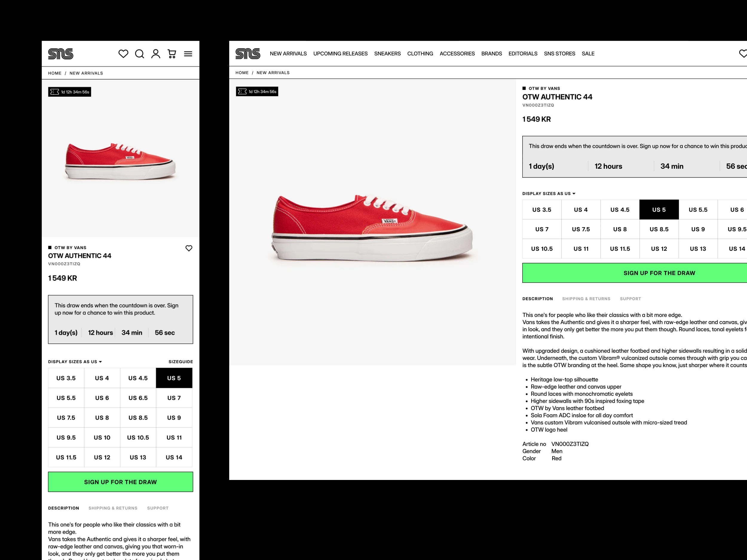Select size US 7.5 in desktop view
Screen dimensions: 747x560
tap(581, 229)
